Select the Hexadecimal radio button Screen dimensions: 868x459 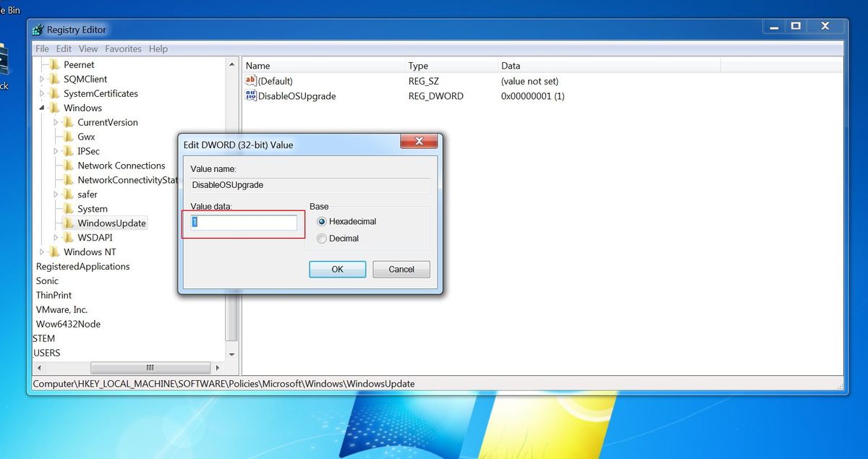[321, 222]
